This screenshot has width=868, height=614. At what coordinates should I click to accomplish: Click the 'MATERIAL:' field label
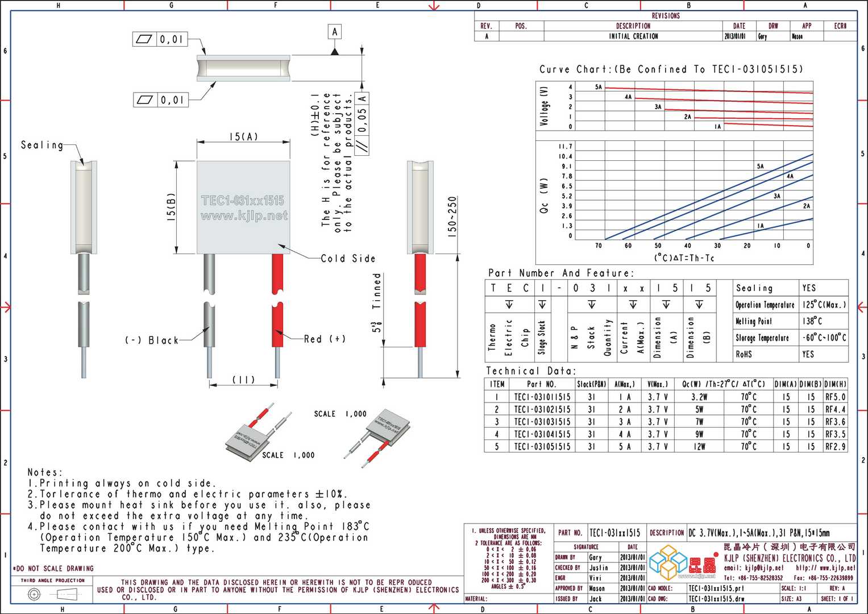click(x=476, y=599)
